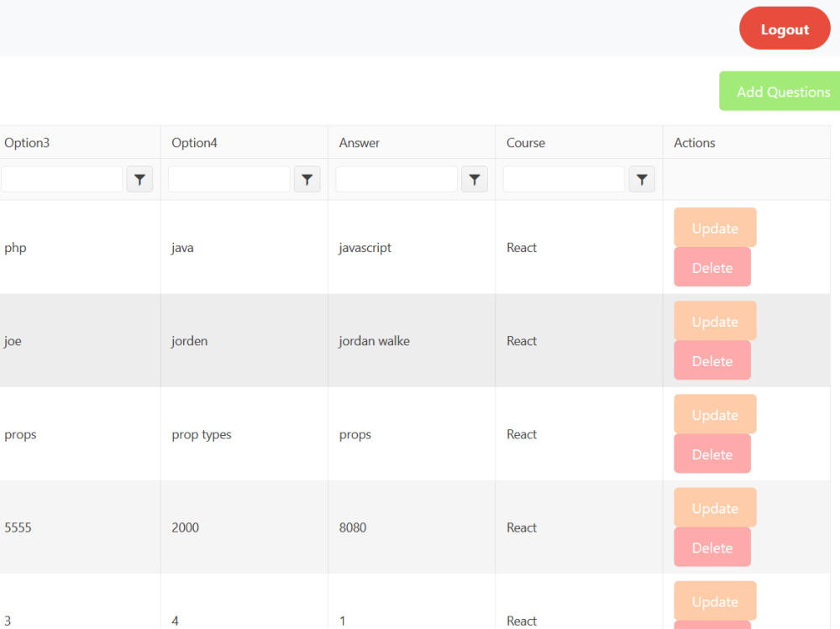Select React course cell in 5555 row
The image size is (840, 629).
pyautogui.click(x=579, y=527)
